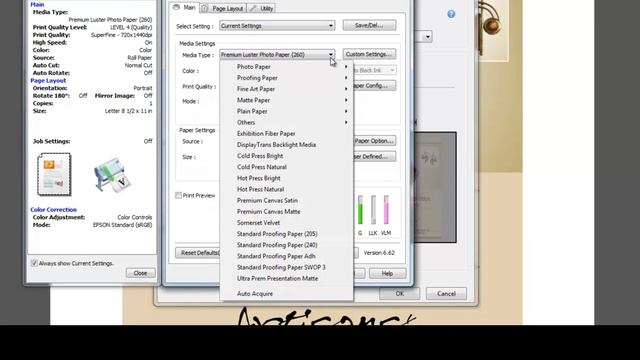Screen dimensions: 640x360
Task: Click the print preview thumbnail
Action: 435,187
